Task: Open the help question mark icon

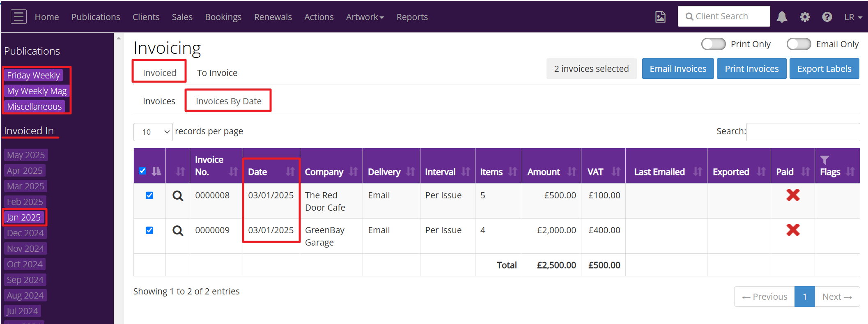Action: (827, 17)
